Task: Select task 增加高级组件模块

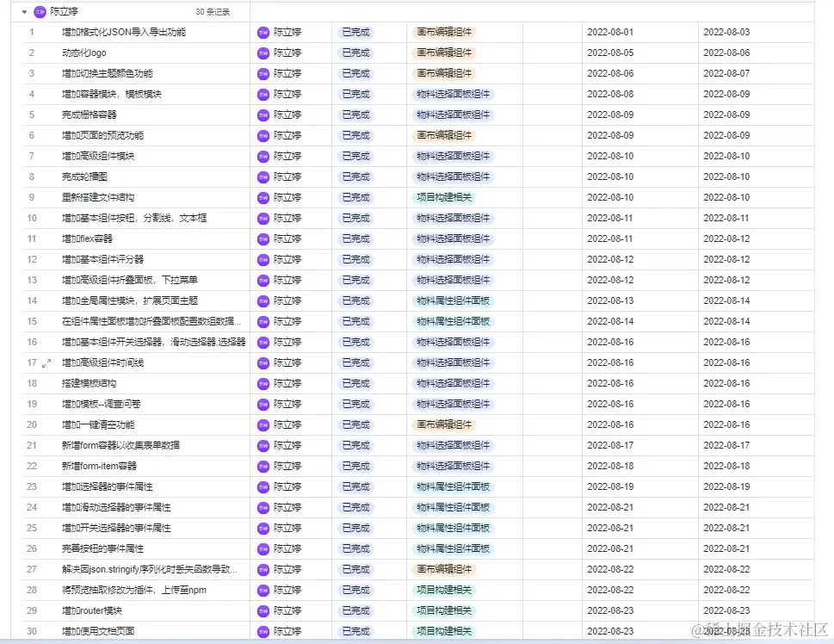Action: tap(98, 157)
